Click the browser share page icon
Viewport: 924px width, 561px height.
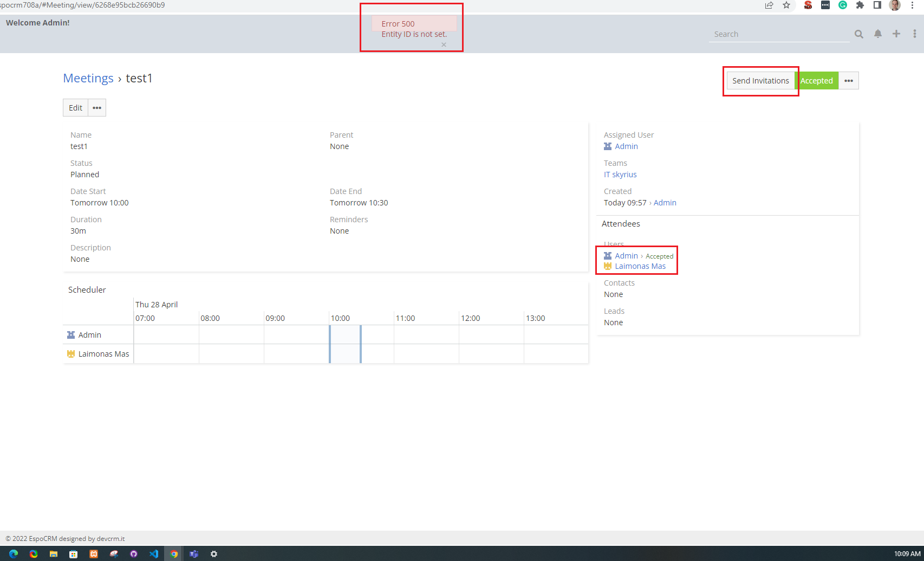point(769,5)
